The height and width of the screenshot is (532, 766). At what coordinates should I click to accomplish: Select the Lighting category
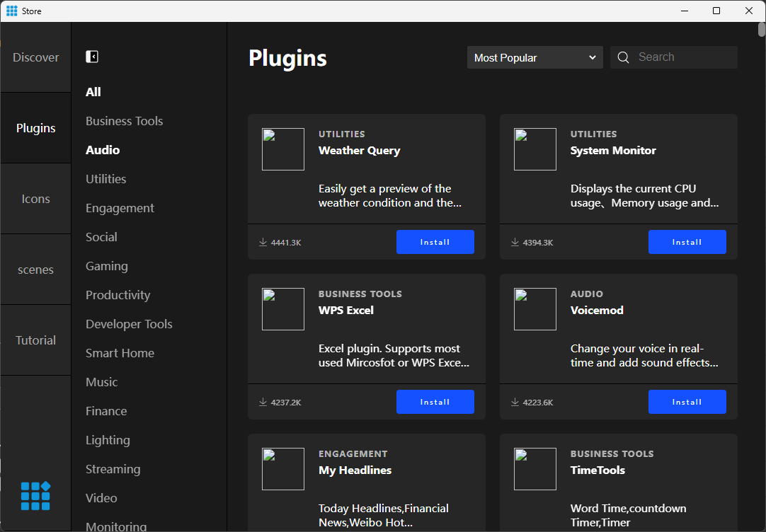tap(108, 440)
